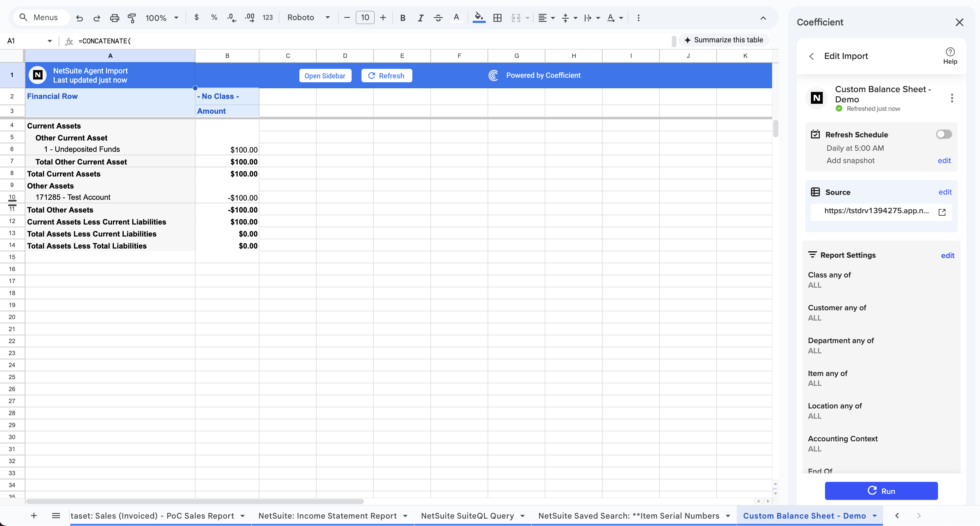Screen dimensions: 980x526
Task: Open kebab menu for Custom Balance Sheet import
Action: pos(952,98)
